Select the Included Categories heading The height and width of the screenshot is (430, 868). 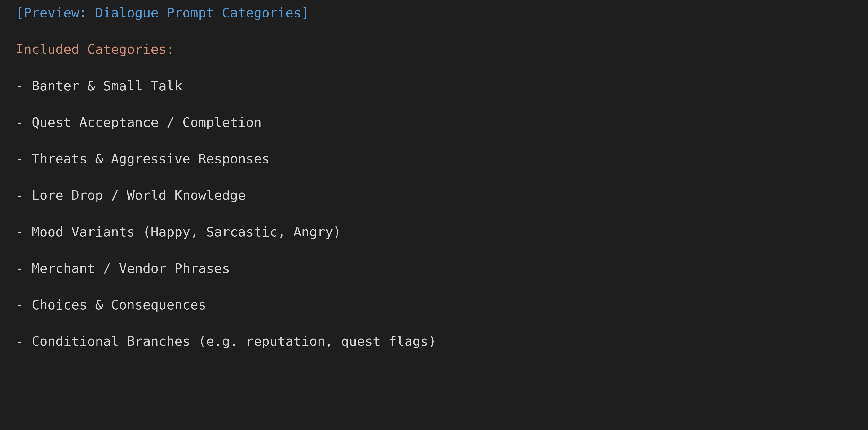[95, 50]
